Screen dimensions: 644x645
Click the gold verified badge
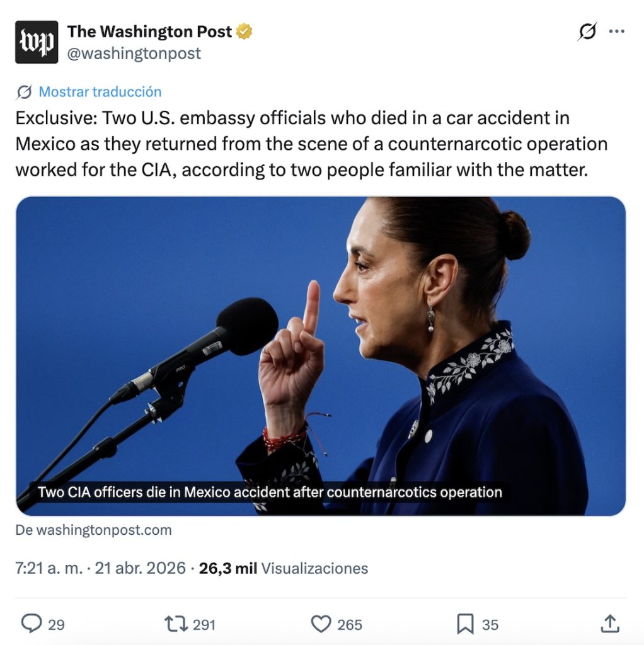pyautogui.click(x=244, y=31)
